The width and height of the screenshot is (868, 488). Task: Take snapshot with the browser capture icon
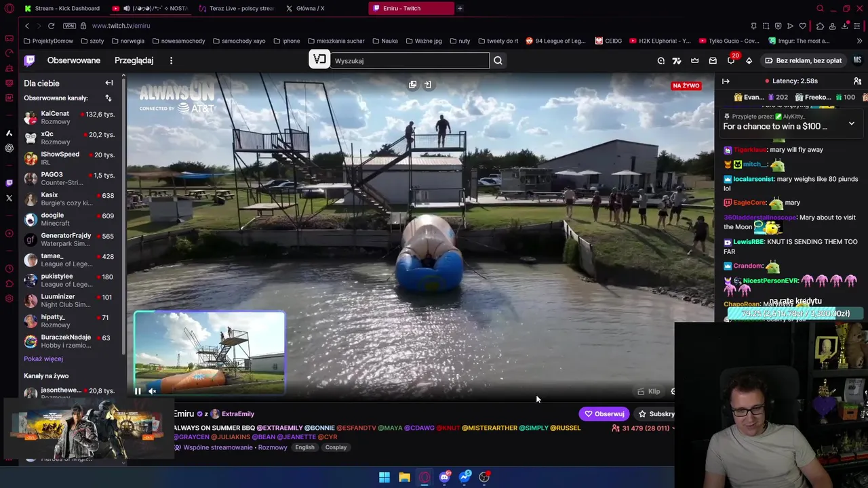click(766, 26)
